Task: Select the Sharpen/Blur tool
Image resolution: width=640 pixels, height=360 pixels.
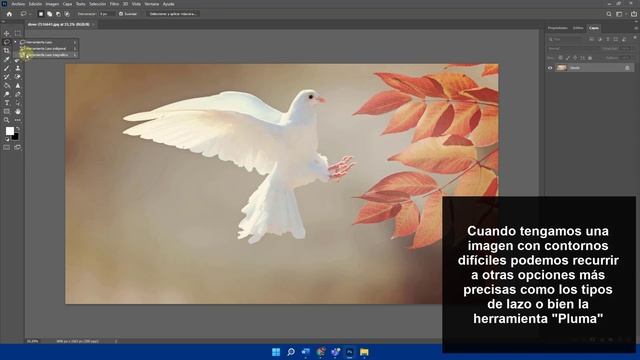Action: point(18,86)
